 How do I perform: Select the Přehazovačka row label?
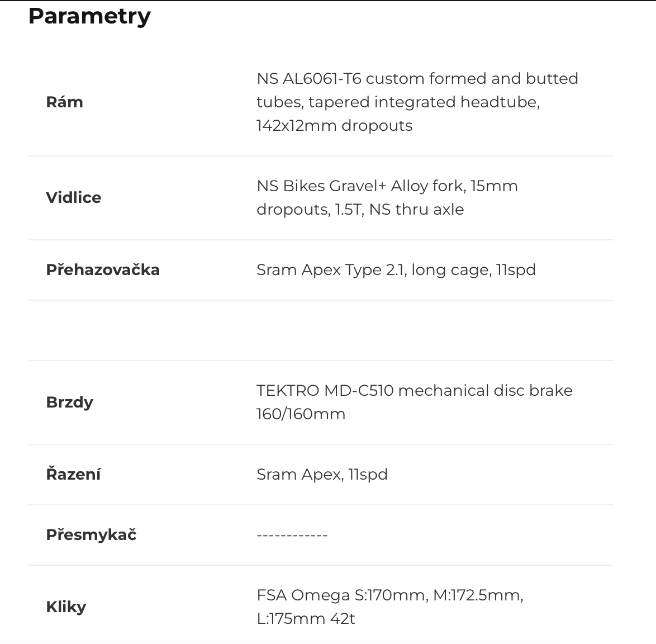[103, 270]
